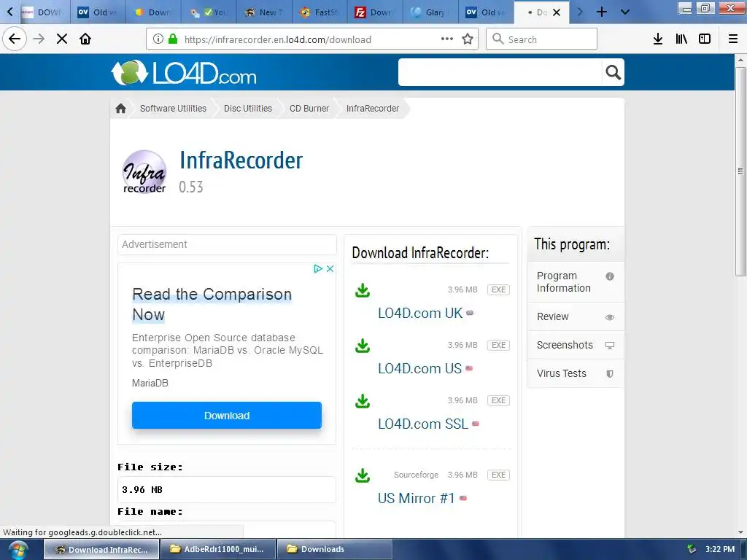This screenshot has height=560, width=747.
Task: Click green download arrow for LO4D.com UK
Action: (363, 290)
